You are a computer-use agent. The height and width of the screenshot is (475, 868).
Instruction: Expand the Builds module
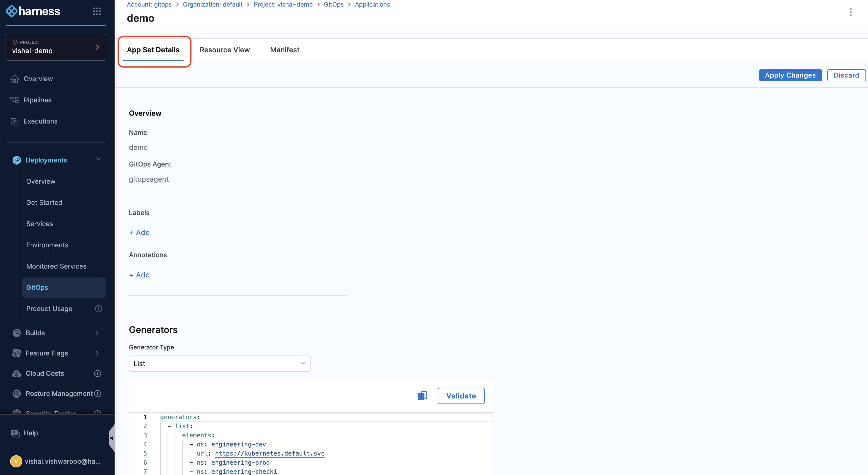[x=97, y=333]
